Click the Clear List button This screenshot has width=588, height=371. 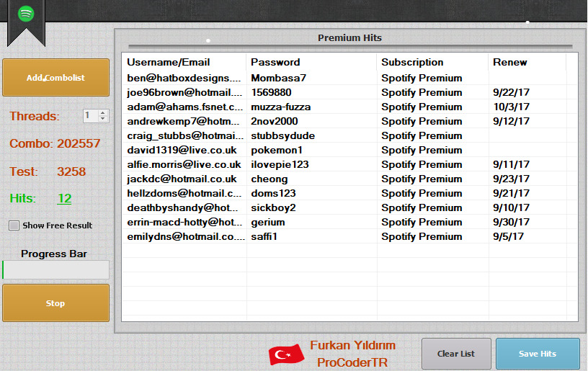pyautogui.click(x=456, y=354)
